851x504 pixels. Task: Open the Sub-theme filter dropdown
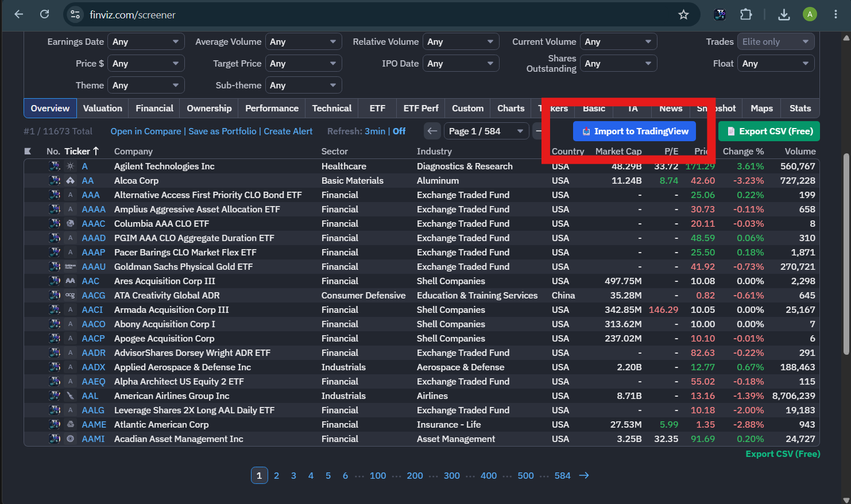[x=303, y=85]
